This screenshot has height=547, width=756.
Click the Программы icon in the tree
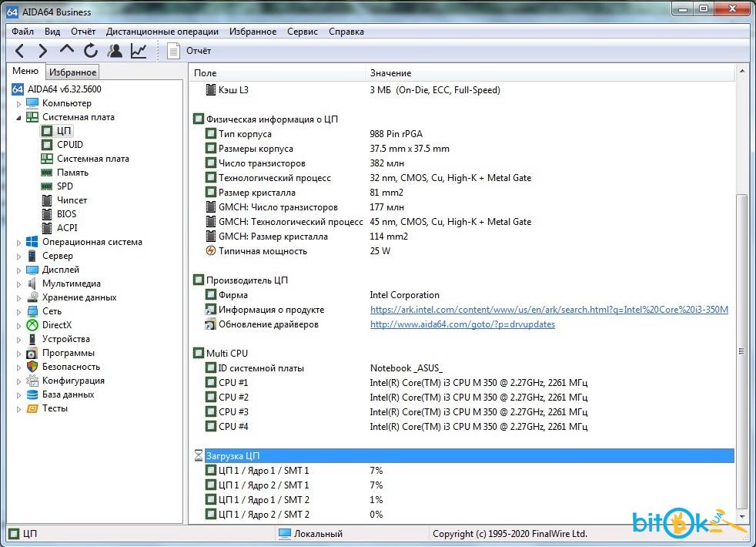tap(32, 353)
